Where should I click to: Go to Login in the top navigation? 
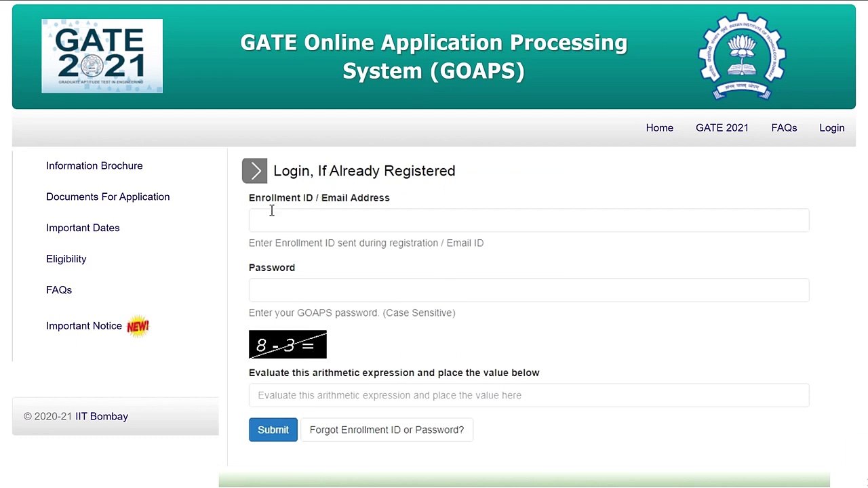coord(831,127)
